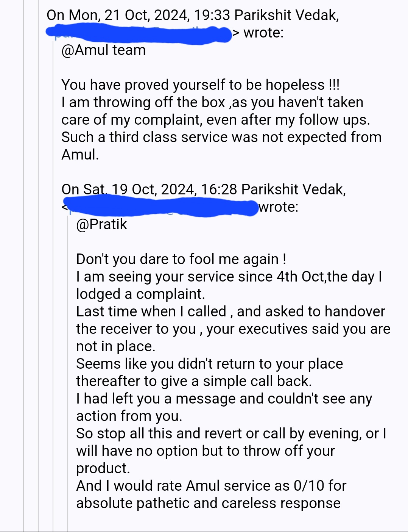Viewport: 408px width, 532px height.
Task: Click the line starting "I am throwing off the box"
Action: 212,102
